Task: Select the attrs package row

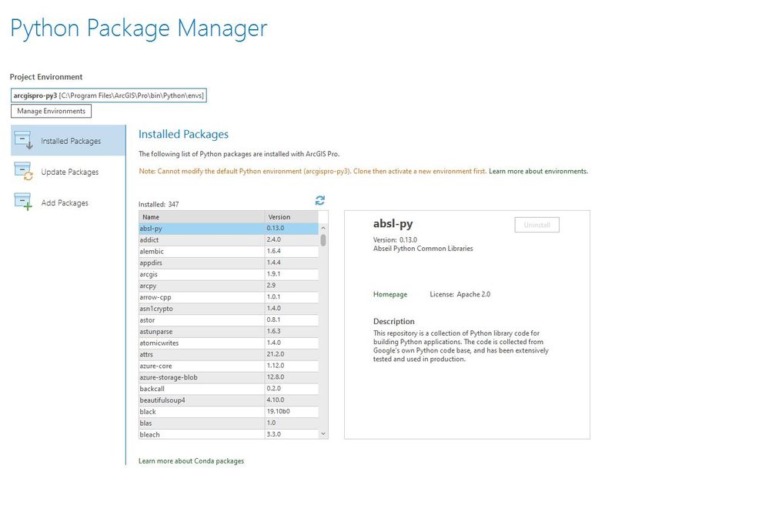Action: [x=229, y=354]
